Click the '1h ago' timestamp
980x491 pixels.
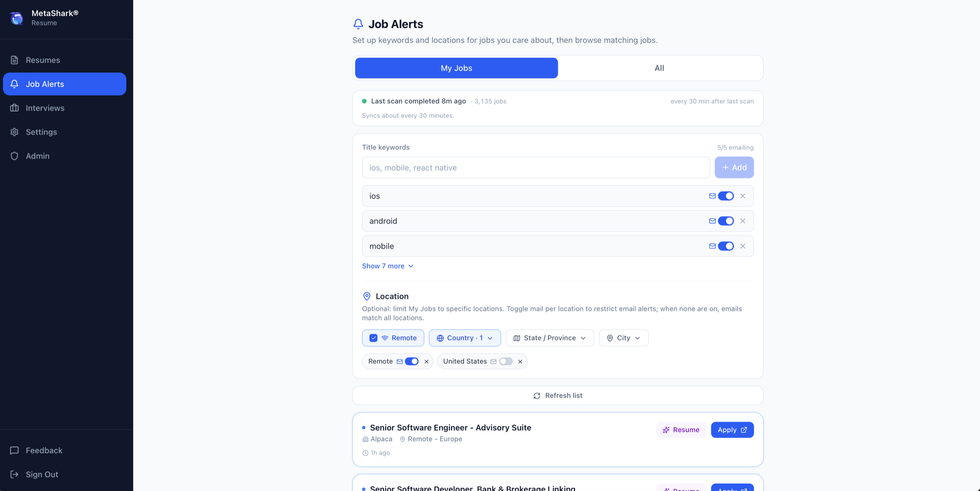[380, 453]
